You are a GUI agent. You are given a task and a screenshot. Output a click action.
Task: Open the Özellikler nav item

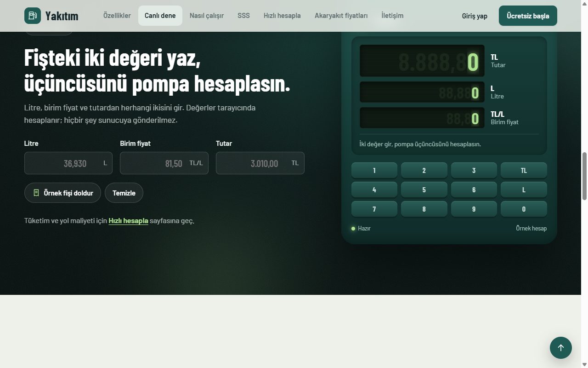[117, 16]
